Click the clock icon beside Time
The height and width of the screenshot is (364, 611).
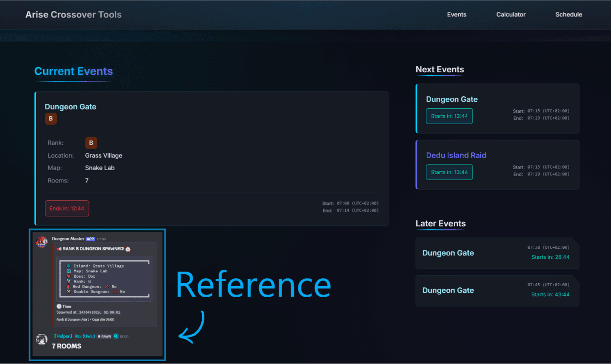[59, 306]
